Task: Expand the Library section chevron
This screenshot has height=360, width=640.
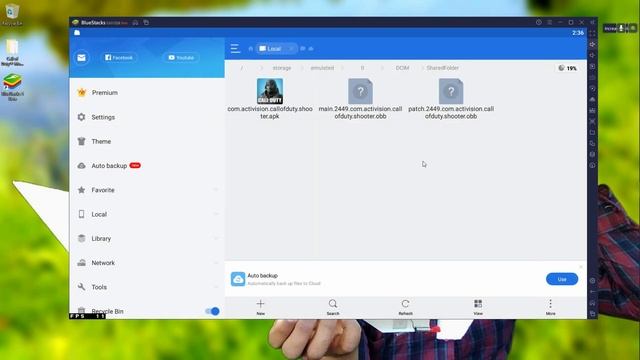Action: point(216,238)
